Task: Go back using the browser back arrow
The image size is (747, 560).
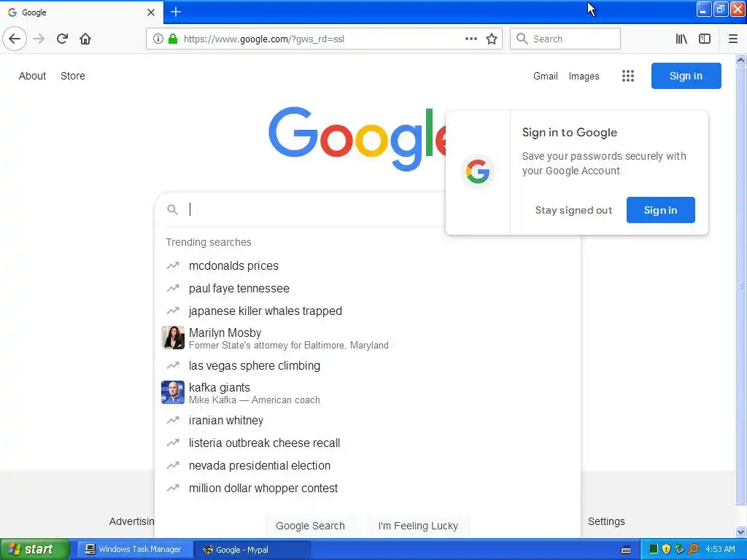Action: click(15, 39)
